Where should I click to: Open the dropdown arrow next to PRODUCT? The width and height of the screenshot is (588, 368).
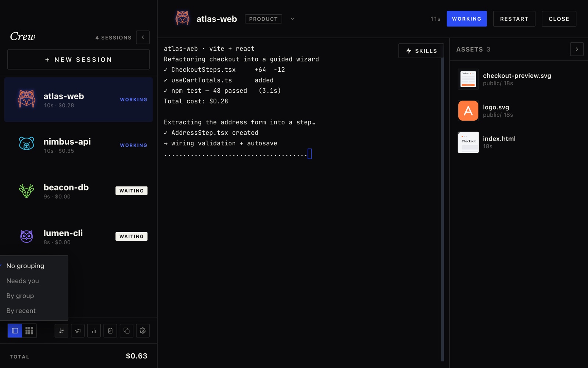coord(293,19)
